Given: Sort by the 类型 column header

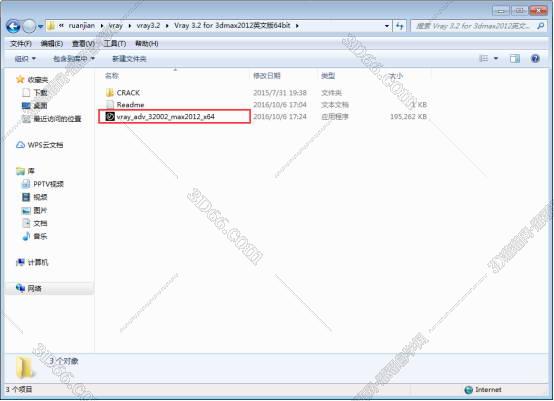Looking at the screenshot, I should click(328, 76).
